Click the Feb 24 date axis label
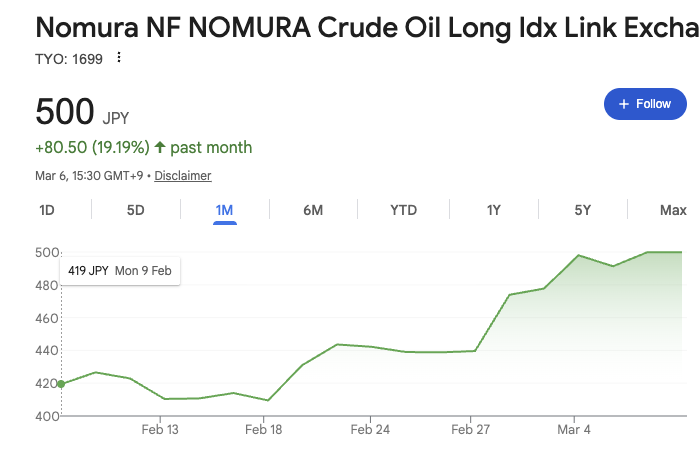700x459 pixels. pyautogui.click(x=369, y=430)
